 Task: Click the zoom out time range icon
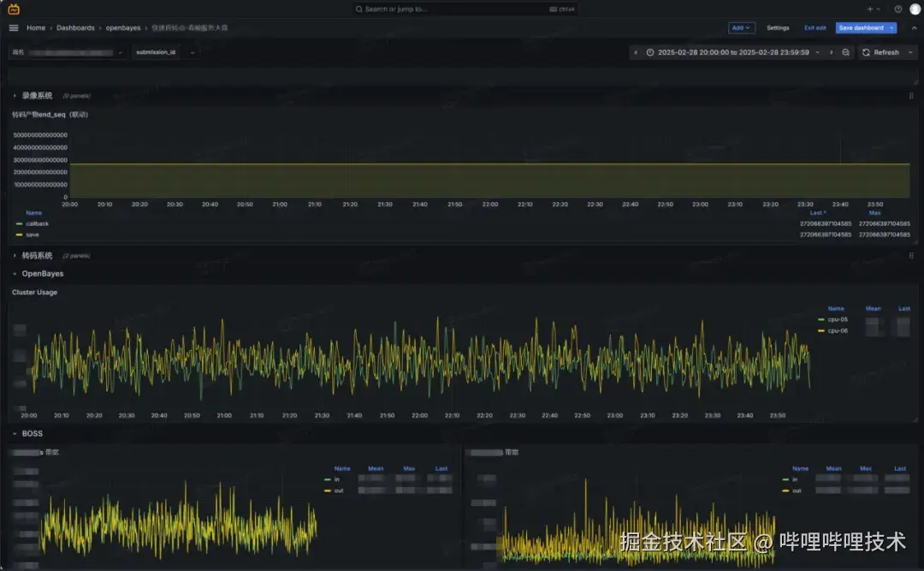click(x=845, y=52)
